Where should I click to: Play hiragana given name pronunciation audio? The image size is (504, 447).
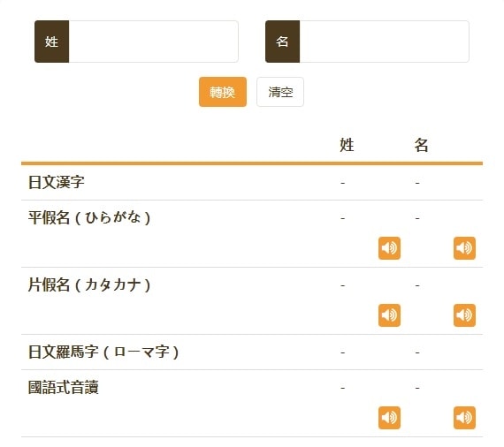[464, 248]
